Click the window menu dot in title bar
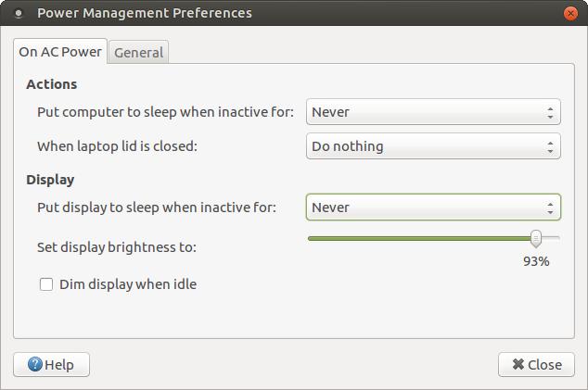This screenshot has width=588, height=390. tap(18, 14)
